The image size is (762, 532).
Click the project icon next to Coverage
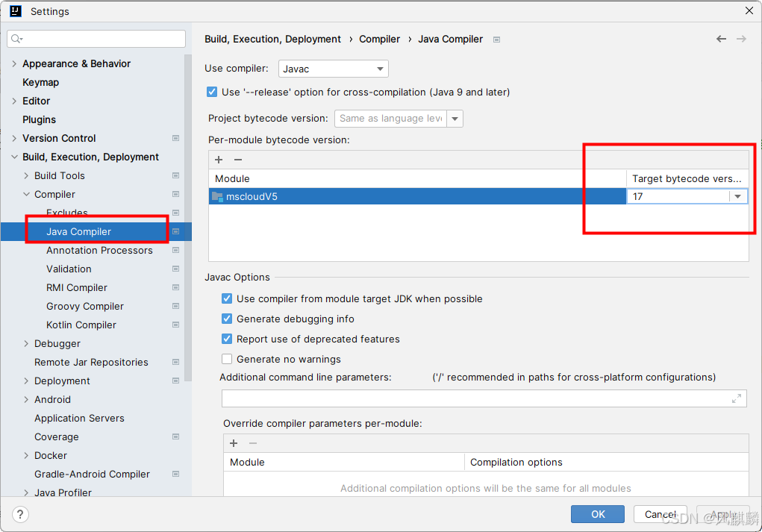176,436
